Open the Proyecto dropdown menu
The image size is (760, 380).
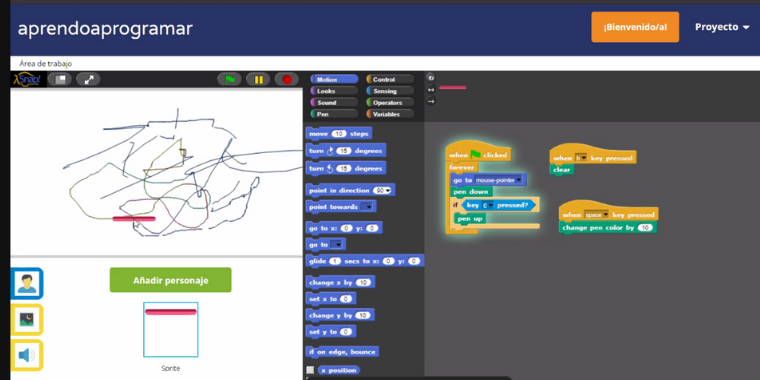click(x=722, y=27)
